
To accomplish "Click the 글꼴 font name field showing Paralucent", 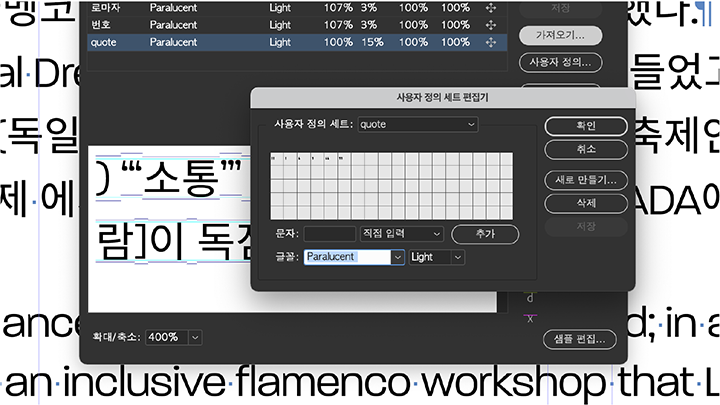I will point(348,257).
